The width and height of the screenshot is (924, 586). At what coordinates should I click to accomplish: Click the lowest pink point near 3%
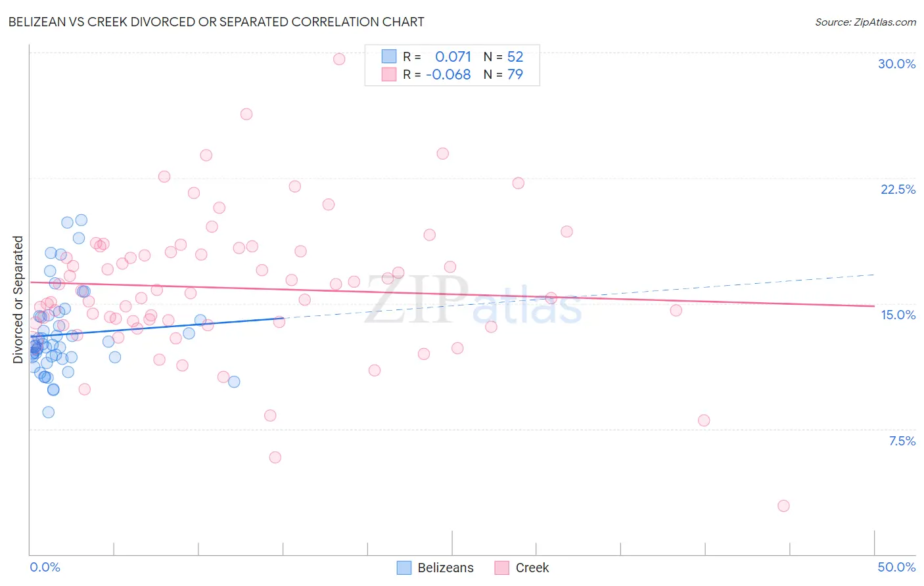click(x=783, y=506)
